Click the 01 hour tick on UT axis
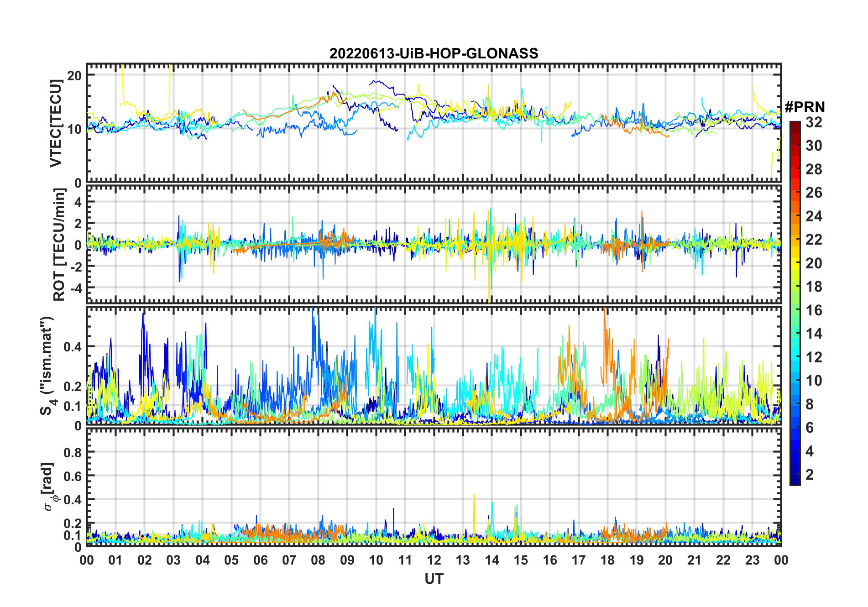 (115, 560)
